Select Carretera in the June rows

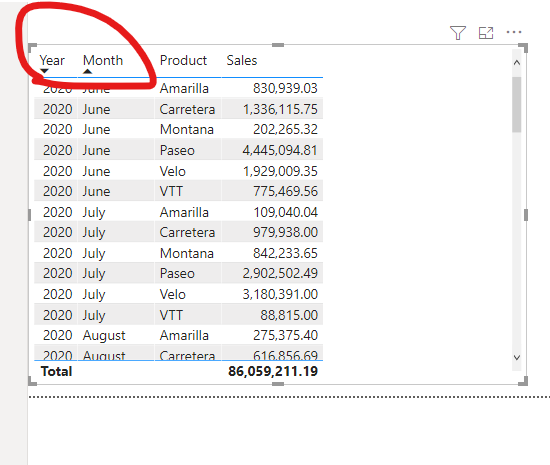(x=187, y=109)
